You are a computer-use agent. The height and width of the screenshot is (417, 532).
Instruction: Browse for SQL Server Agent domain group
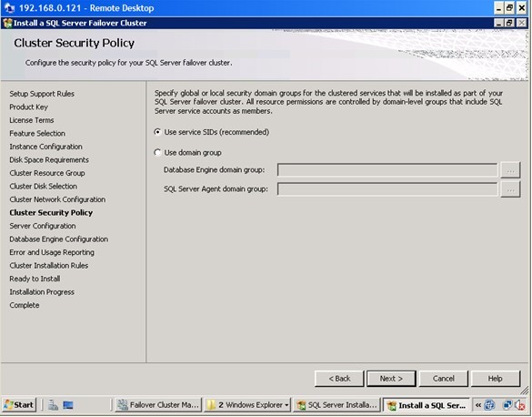510,189
